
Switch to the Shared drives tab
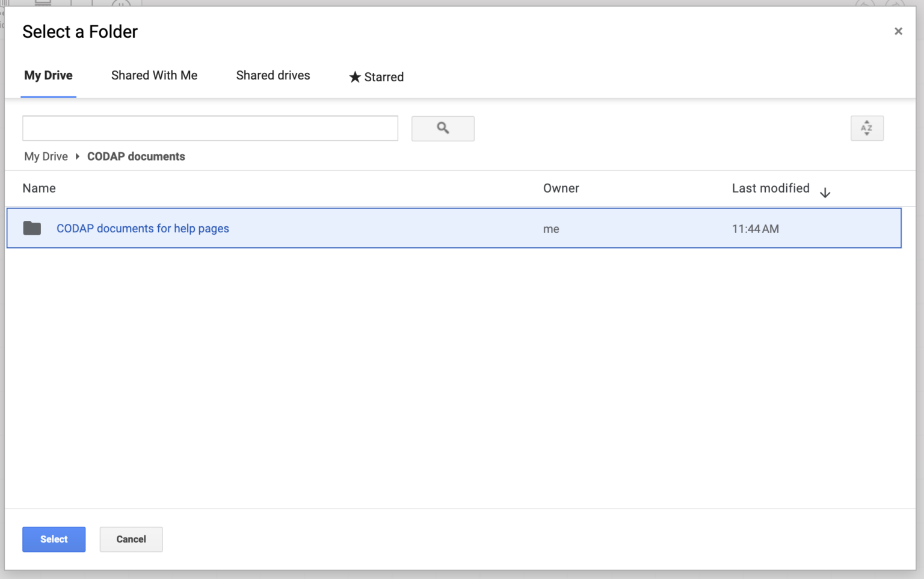click(273, 75)
